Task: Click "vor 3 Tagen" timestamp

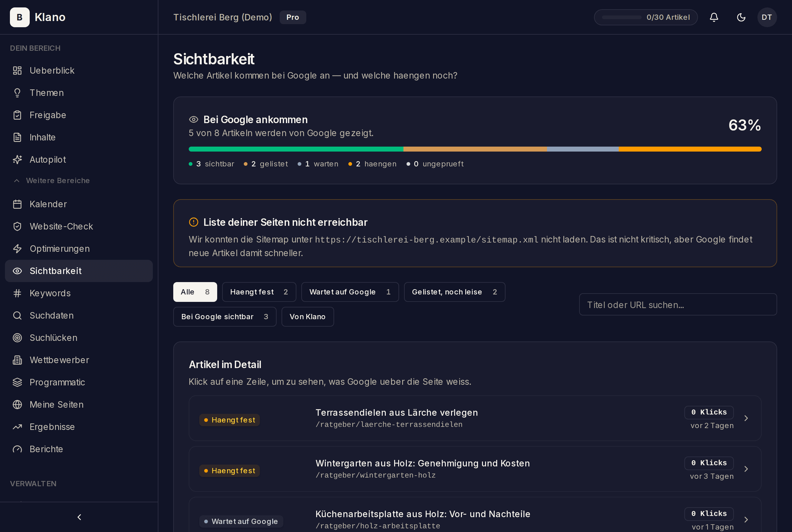Action: pyautogui.click(x=712, y=477)
